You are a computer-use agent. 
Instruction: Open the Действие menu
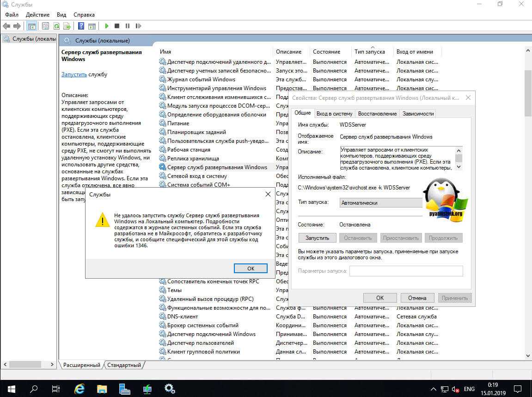pos(37,15)
